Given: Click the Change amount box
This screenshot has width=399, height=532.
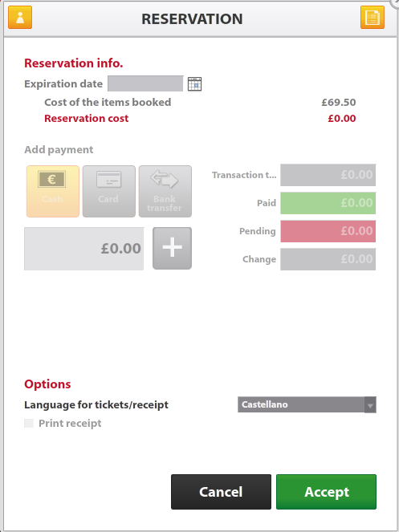Looking at the screenshot, I should [x=328, y=259].
